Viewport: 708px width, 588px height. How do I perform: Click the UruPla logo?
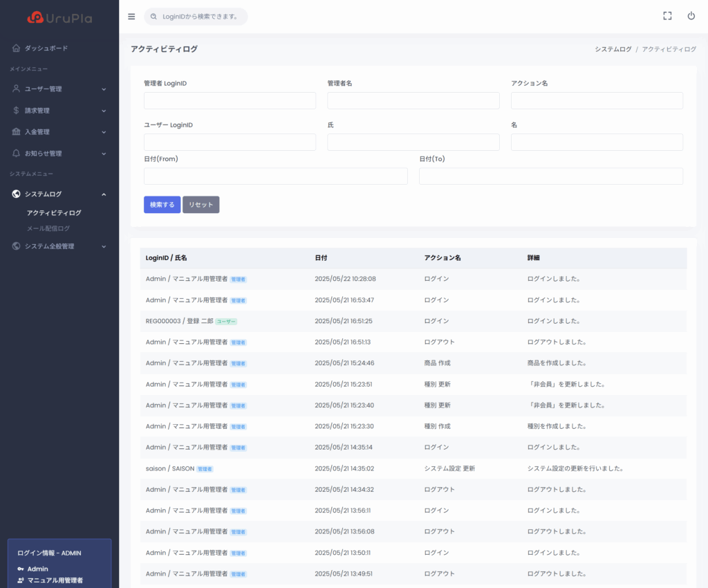coord(59,18)
